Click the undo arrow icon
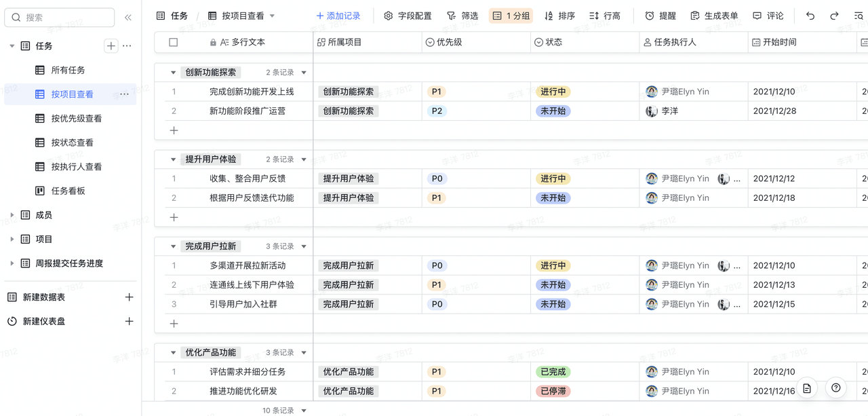 tap(810, 16)
